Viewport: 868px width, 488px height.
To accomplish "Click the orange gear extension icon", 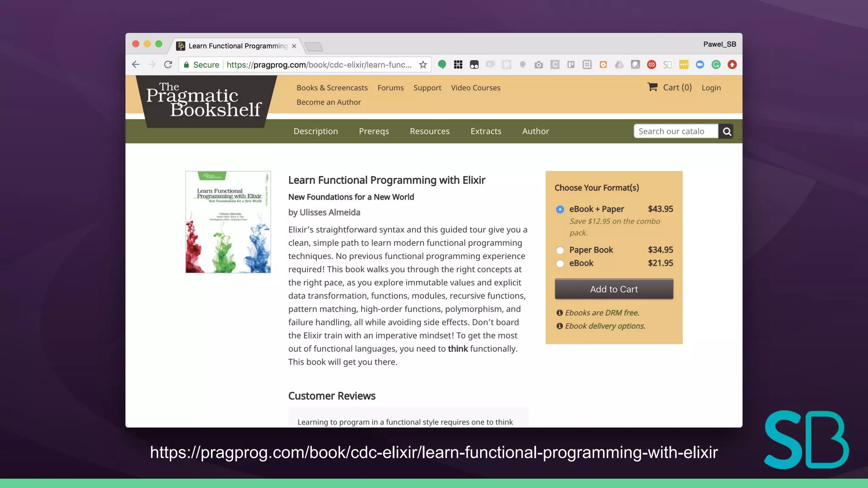I will (603, 64).
